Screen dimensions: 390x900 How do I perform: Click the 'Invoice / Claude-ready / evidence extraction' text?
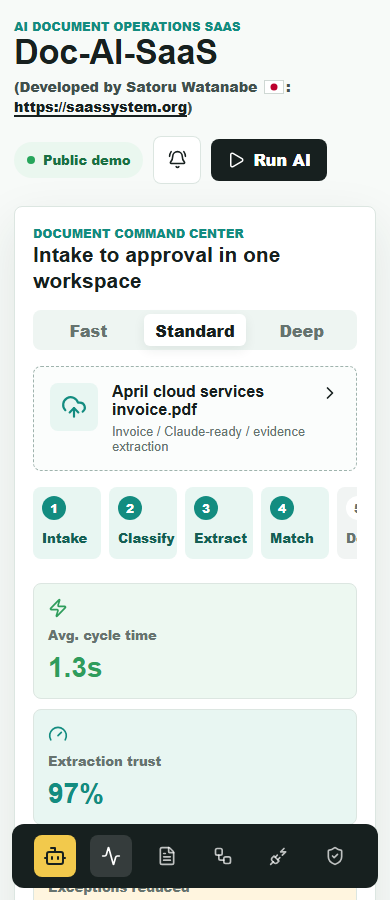click(x=208, y=439)
